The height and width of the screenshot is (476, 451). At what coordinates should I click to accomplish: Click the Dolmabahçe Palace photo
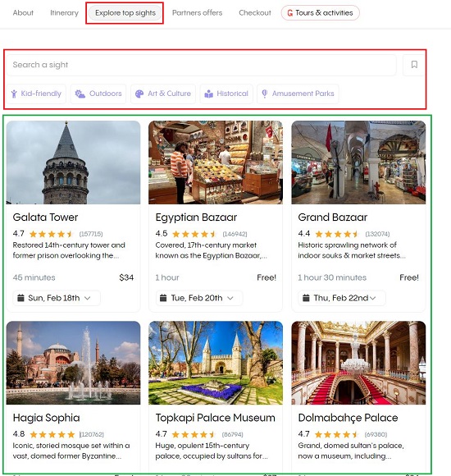358,363
